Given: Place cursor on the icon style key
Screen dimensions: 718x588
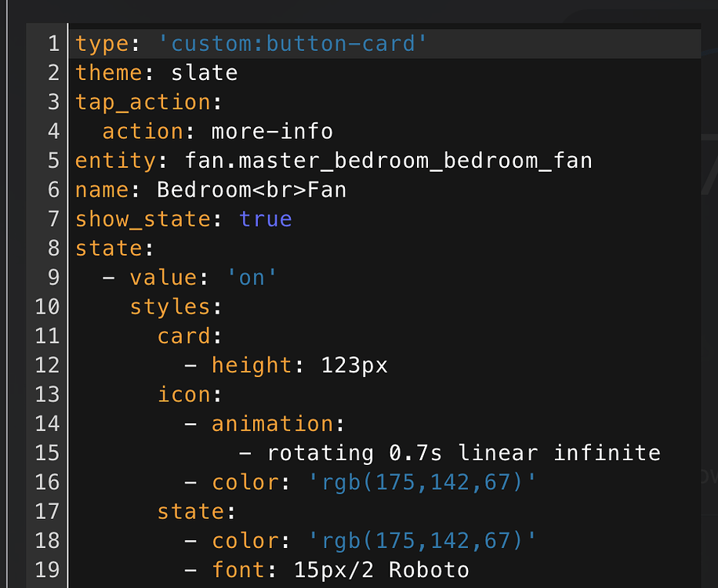Looking at the screenshot, I should pos(184,394).
